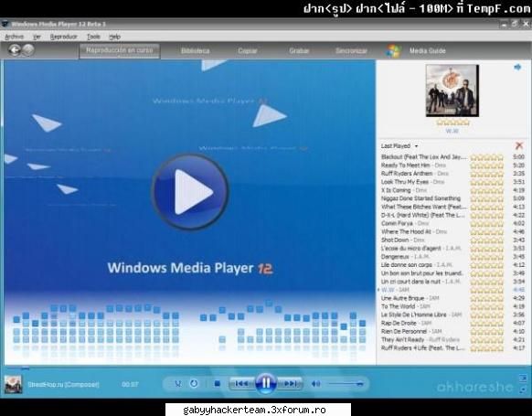Open the Media Guide tab
The height and width of the screenshot is (416, 532).
pos(427,51)
